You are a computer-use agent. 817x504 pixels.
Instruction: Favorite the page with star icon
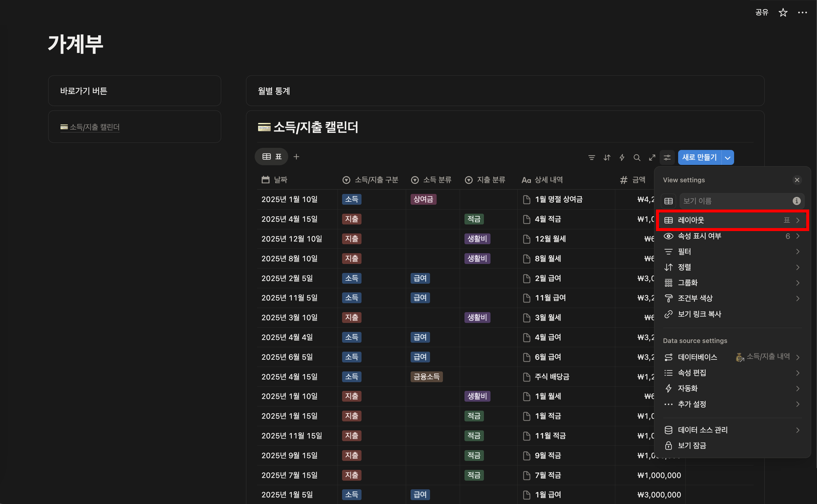pos(783,13)
